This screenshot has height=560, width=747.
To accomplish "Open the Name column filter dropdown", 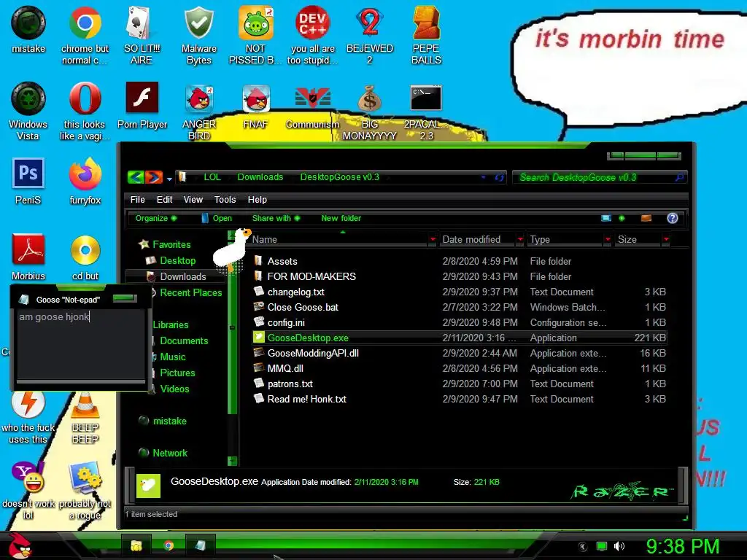I will click(x=433, y=239).
